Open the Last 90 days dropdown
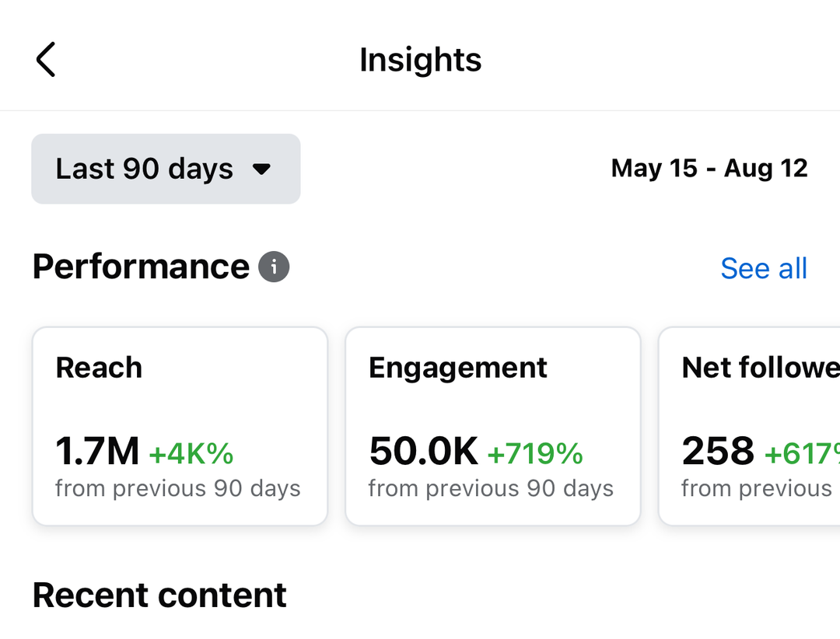 point(165,169)
